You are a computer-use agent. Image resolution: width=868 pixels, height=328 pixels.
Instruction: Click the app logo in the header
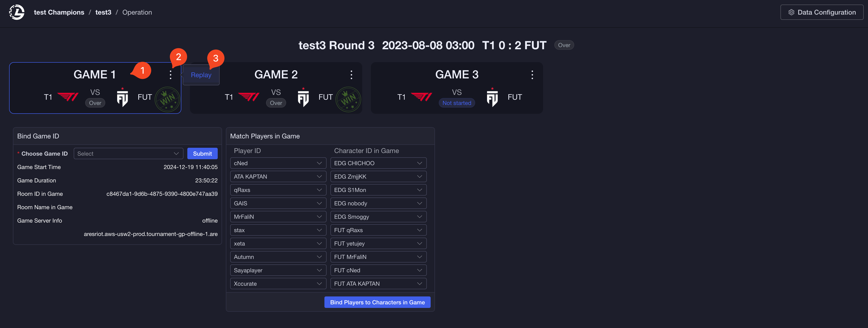(x=17, y=12)
